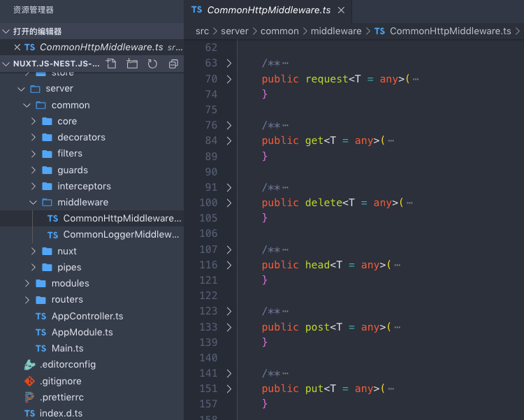524x420 pixels.
Task: Open the .prettierrc file
Action: click(x=92, y=397)
